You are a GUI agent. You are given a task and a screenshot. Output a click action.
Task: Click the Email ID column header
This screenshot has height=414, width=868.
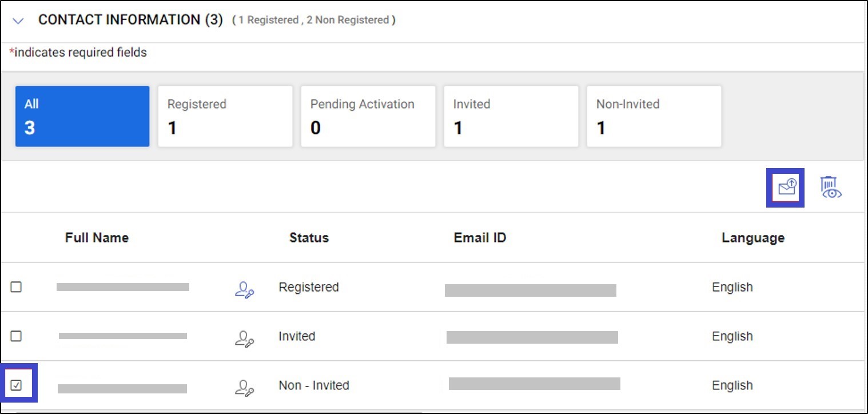[x=480, y=237]
